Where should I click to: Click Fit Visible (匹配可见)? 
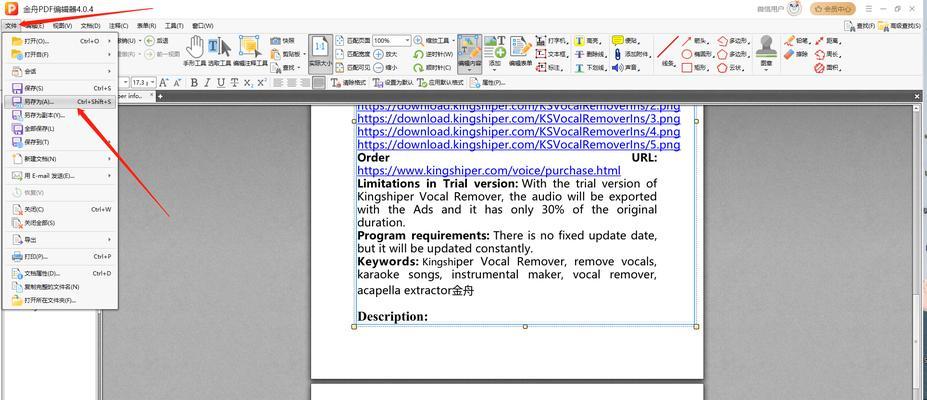click(353, 67)
